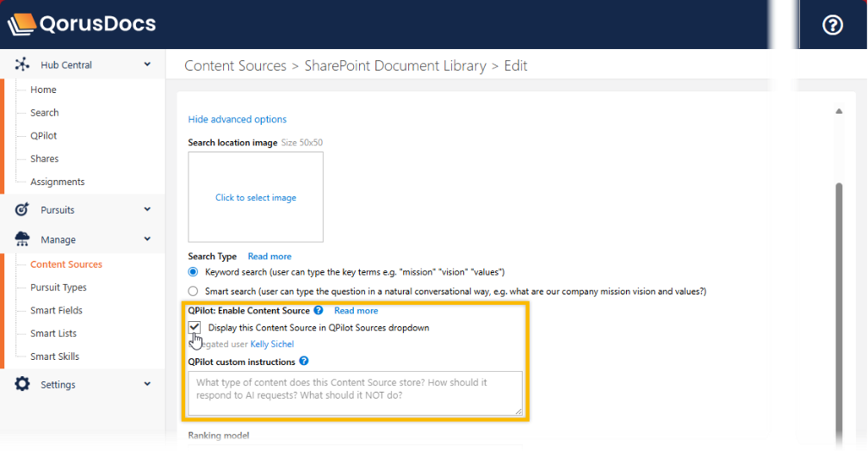This screenshot has width=868, height=452.
Task: Open the help question mark icon
Action: (x=832, y=25)
